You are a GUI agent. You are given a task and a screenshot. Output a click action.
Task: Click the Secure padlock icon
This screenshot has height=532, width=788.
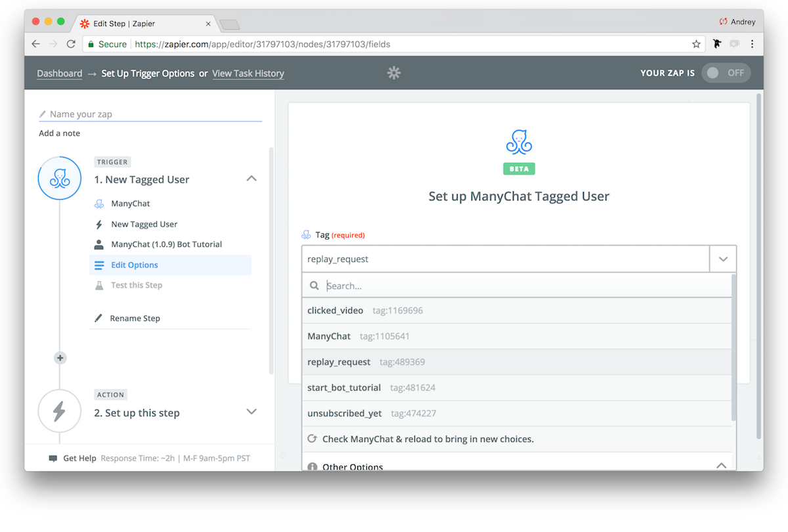91,45
